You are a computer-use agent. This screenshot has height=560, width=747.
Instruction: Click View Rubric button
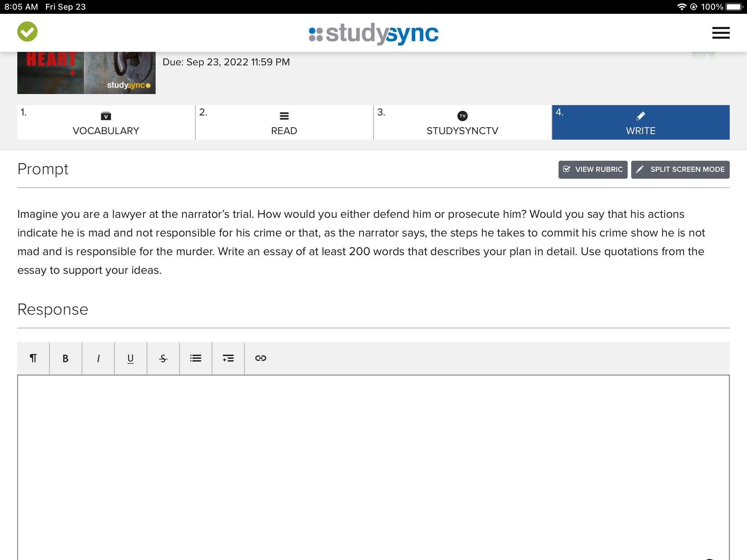click(x=593, y=170)
